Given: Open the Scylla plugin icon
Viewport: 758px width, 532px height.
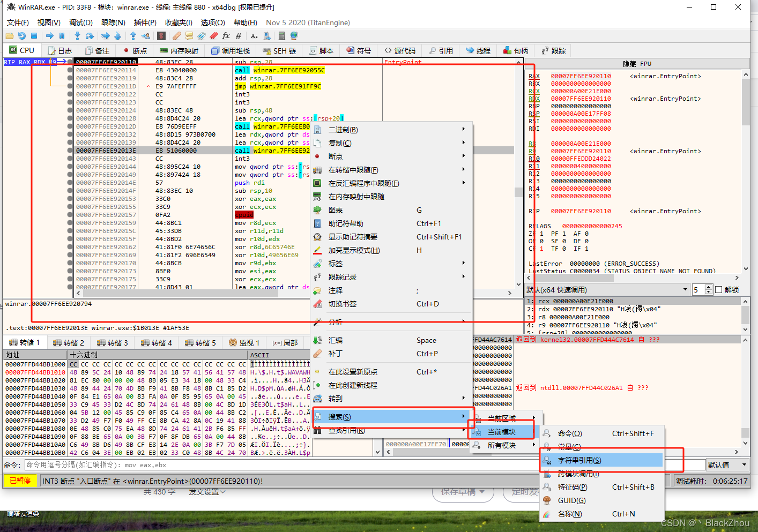Looking at the screenshot, I should pyautogui.click(x=161, y=36).
